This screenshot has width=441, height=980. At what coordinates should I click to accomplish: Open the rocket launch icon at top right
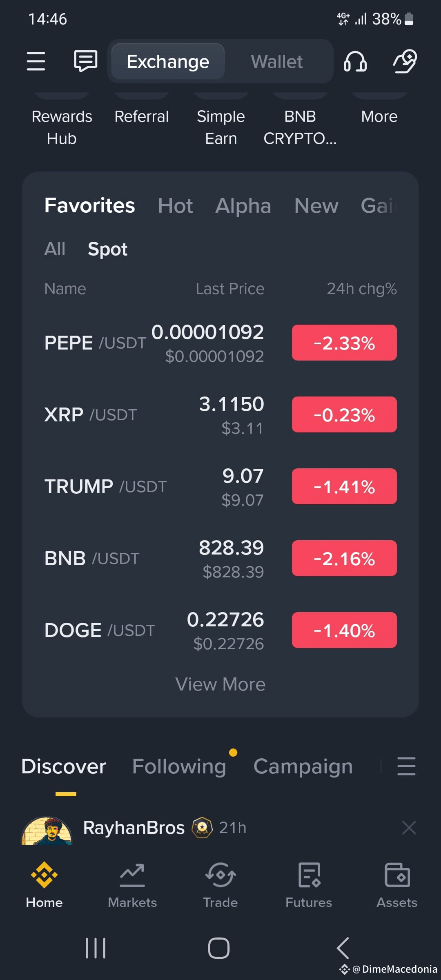405,61
